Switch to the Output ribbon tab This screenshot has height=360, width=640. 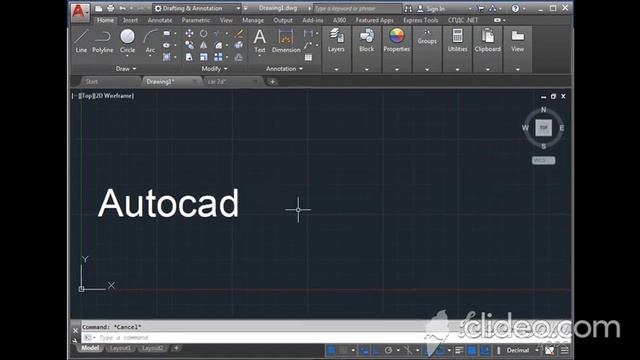tap(283, 20)
